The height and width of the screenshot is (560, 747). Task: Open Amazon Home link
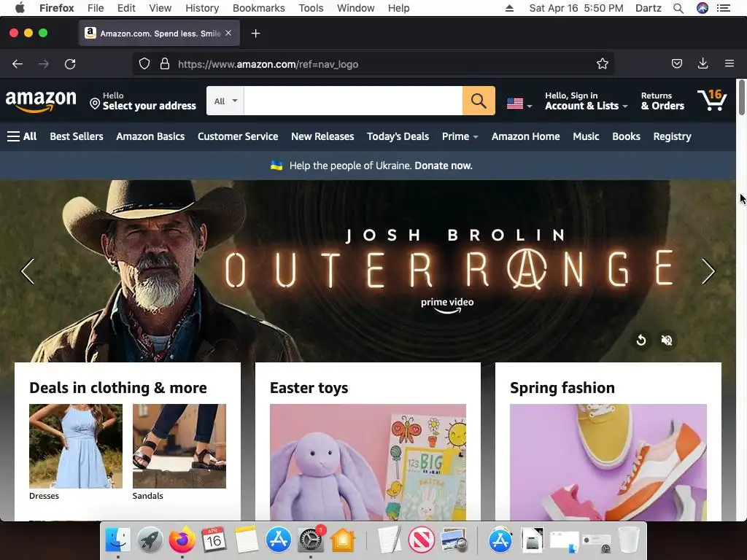point(525,136)
